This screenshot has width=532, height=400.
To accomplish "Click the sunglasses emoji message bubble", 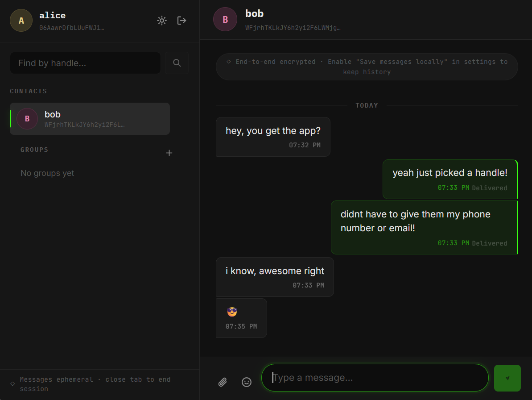I will [241, 318].
